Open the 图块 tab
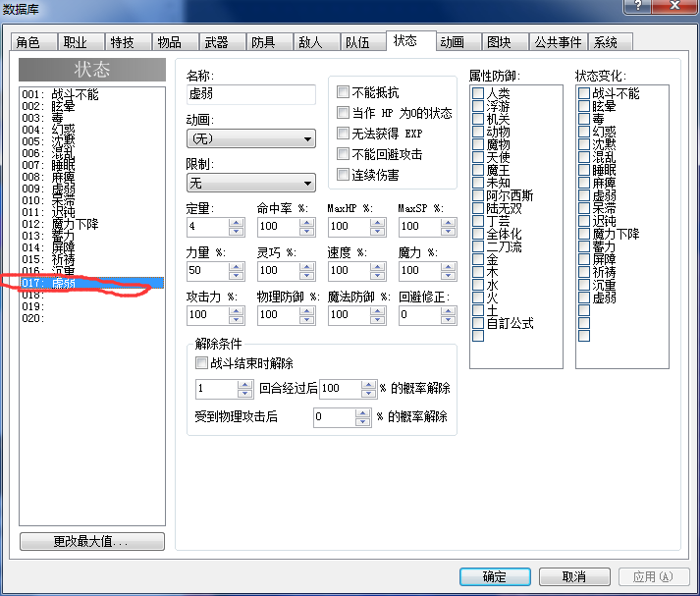Viewport: 700px width, 596px height. [505, 42]
